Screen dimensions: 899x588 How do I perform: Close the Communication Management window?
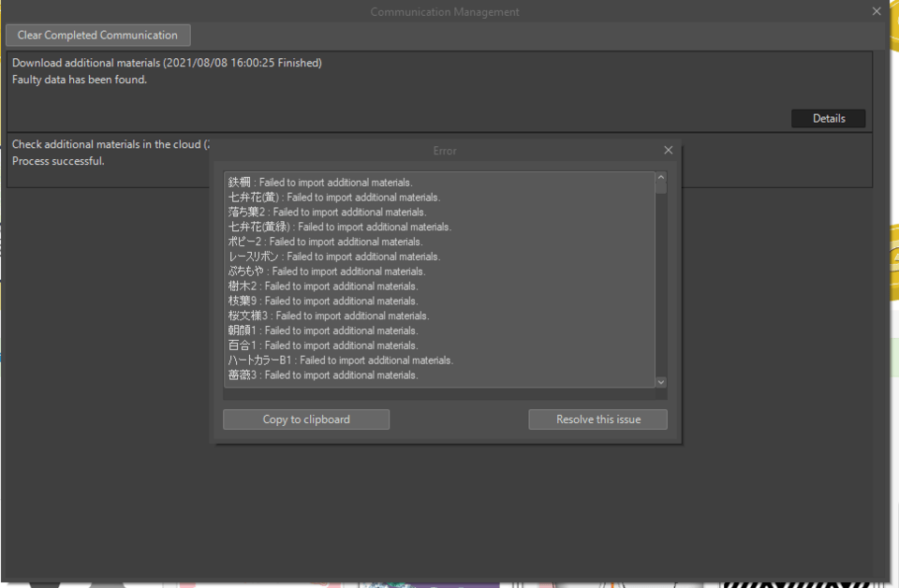877,11
